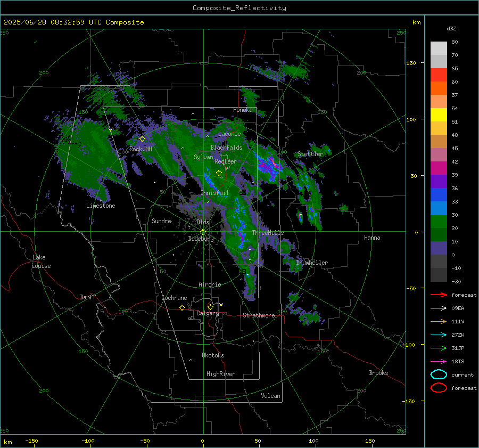The width and height of the screenshot is (479, 448).
Task: Click the Limestone label on map
Action: pyautogui.click(x=101, y=206)
